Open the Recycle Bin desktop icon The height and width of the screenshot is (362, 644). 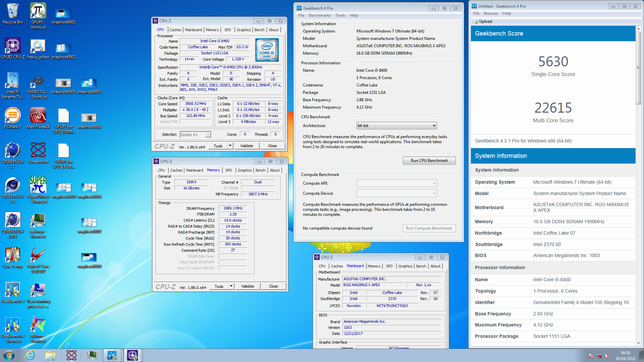[x=13, y=14]
